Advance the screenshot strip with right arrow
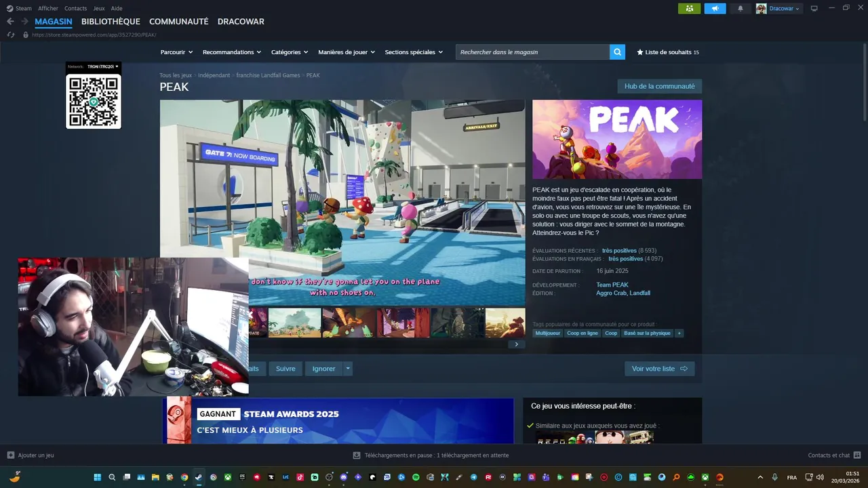The height and width of the screenshot is (488, 868). pyautogui.click(x=516, y=344)
